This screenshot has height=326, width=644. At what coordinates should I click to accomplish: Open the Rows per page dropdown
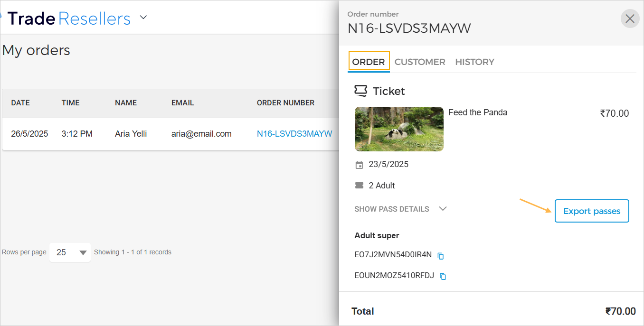[70, 252]
